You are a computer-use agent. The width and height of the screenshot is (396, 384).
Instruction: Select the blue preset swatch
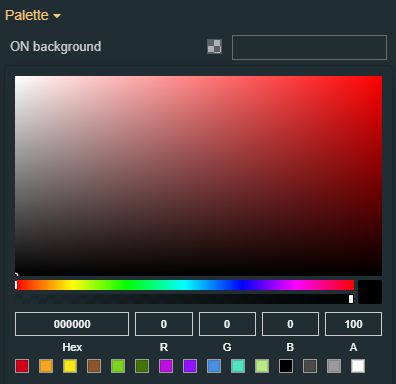[x=214, y=366]
